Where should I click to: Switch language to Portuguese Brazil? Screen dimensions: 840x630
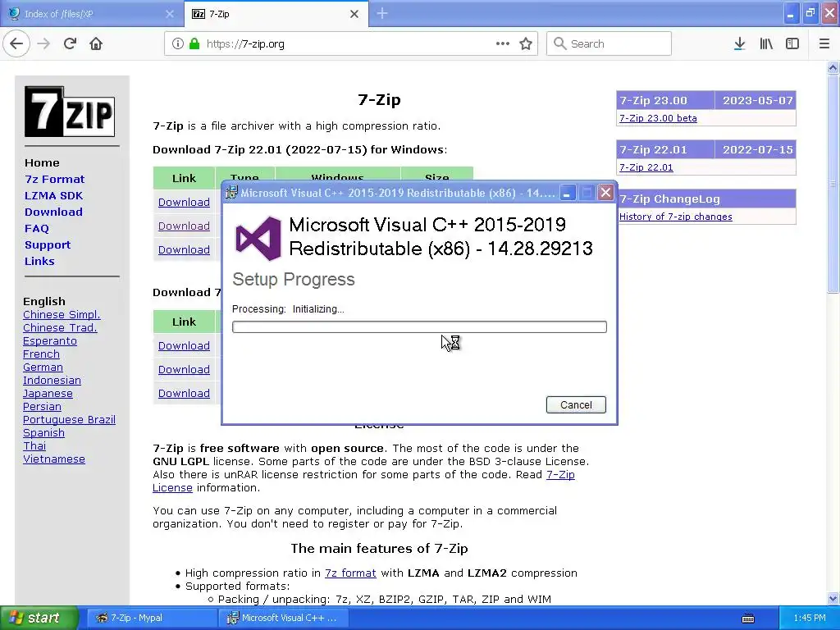click(69, 419)
